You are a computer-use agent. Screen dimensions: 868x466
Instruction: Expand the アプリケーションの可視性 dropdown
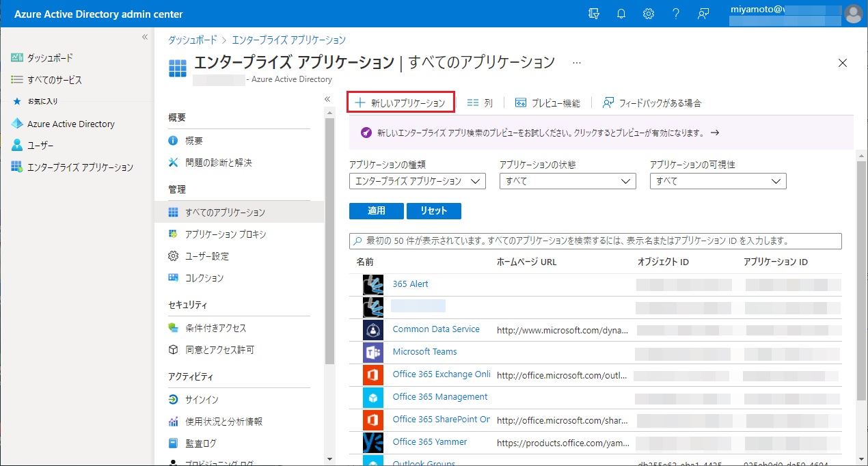(x=718, y=181)
